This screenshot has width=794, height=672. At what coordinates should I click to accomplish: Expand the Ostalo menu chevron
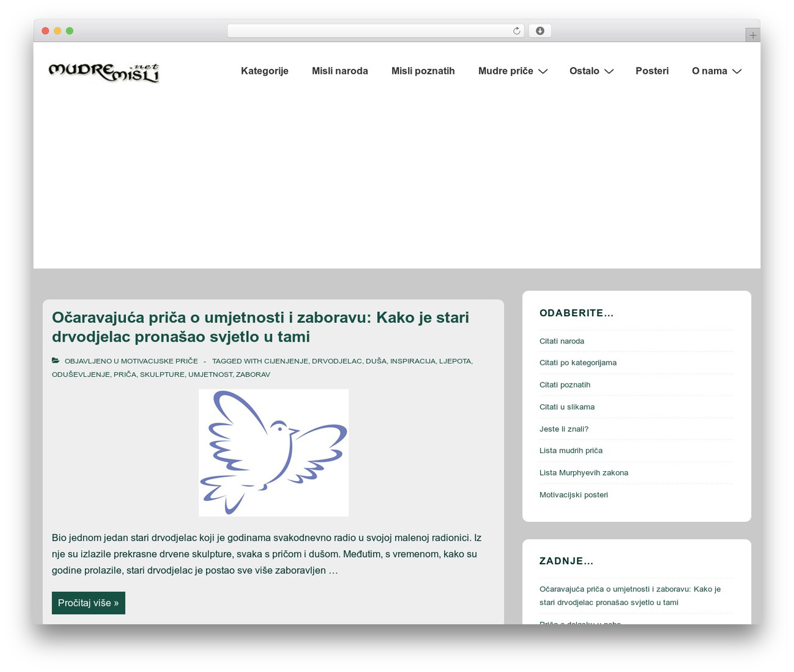coord(609,71)
